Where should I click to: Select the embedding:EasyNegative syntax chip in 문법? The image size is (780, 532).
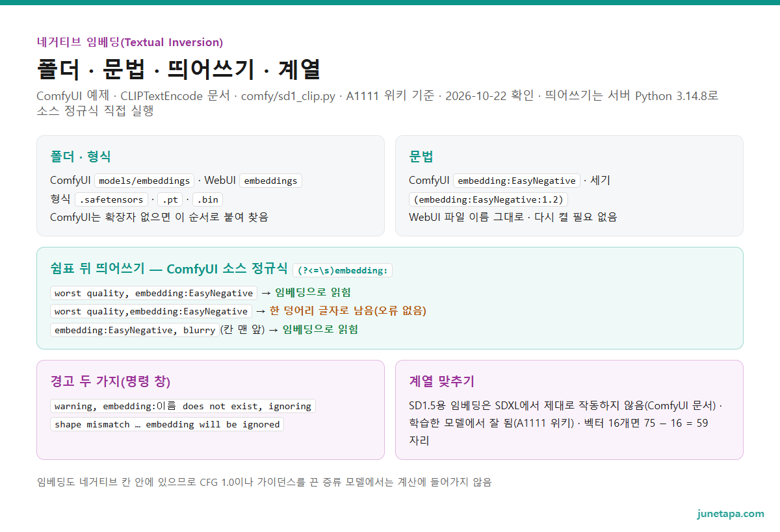(x=517, y=181)
